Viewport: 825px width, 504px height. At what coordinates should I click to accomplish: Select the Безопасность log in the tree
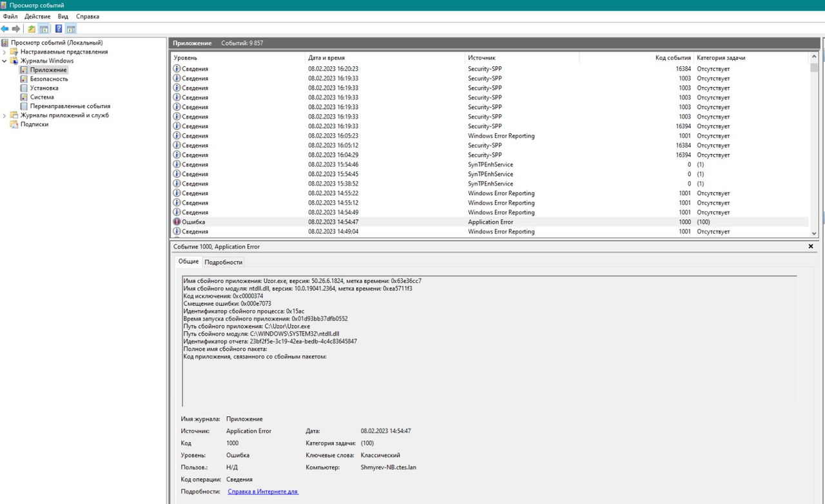pyautogui.click(x=49, y=79)
